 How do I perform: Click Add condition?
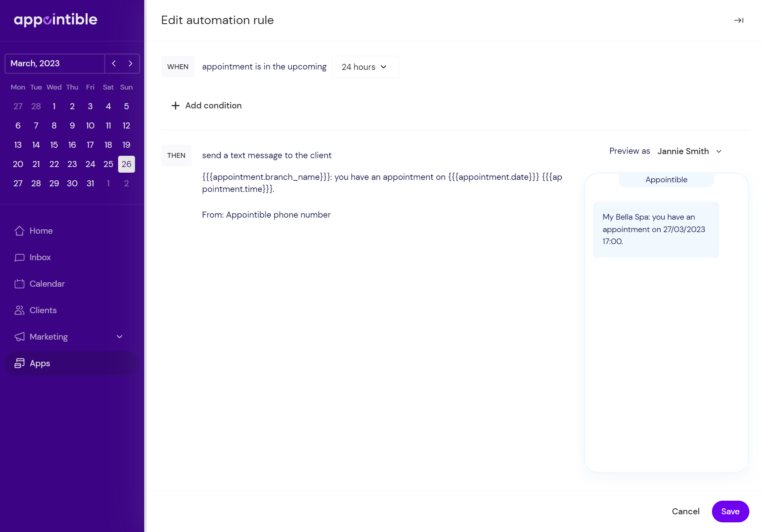213,106
